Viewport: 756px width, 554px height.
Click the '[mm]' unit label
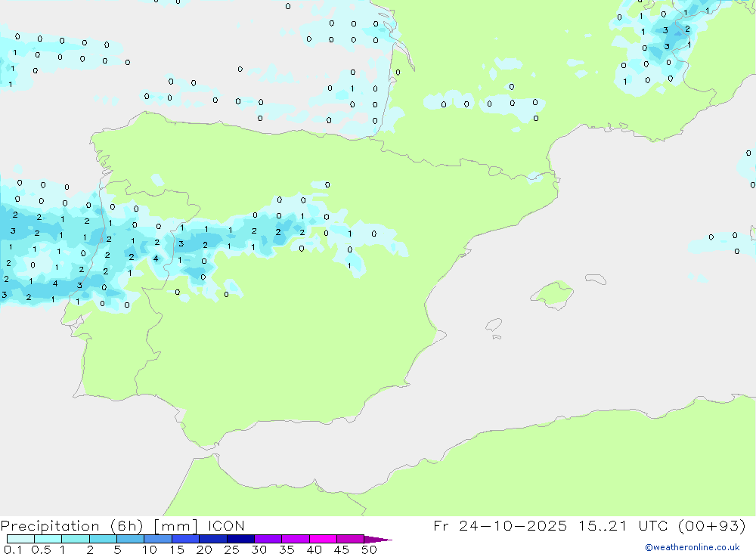pyautogui.click(x=176, y=526)
